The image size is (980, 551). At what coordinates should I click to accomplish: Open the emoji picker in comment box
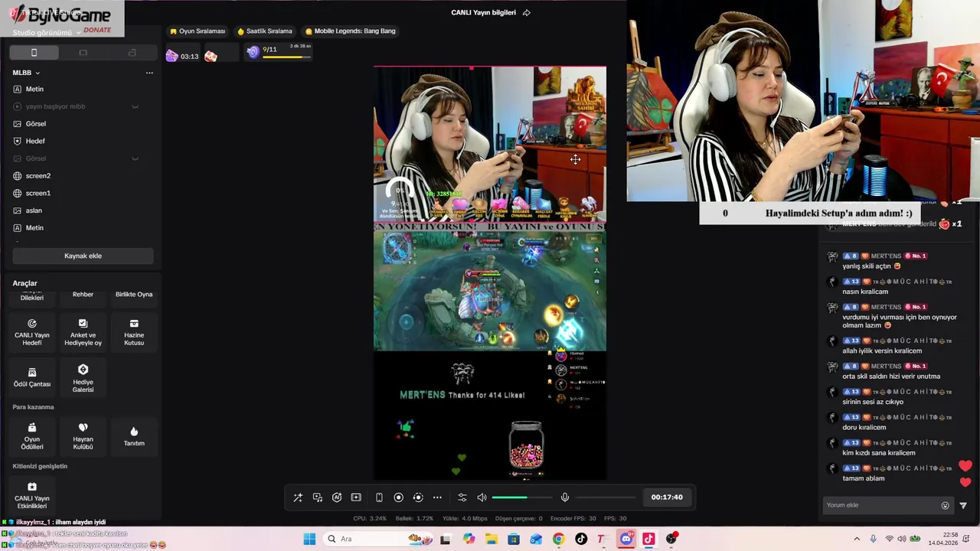[946, 505]
